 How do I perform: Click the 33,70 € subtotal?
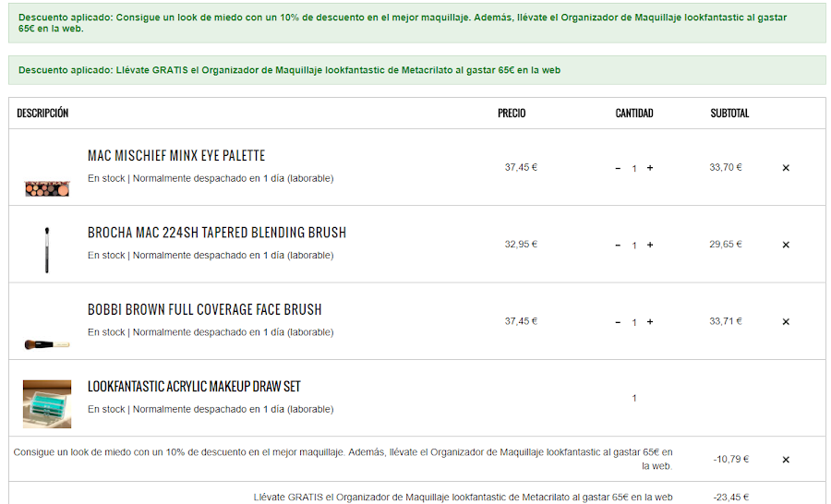(x=726, y=167)
